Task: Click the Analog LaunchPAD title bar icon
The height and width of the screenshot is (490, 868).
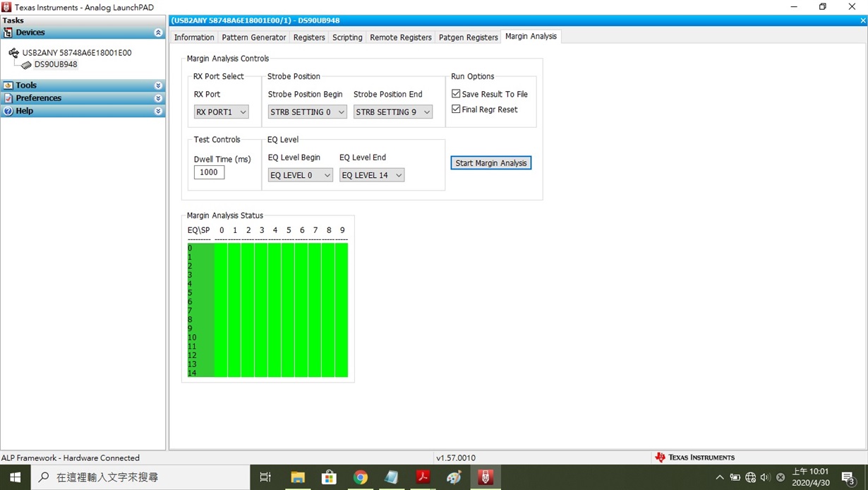Action: [x=6, y=7]
